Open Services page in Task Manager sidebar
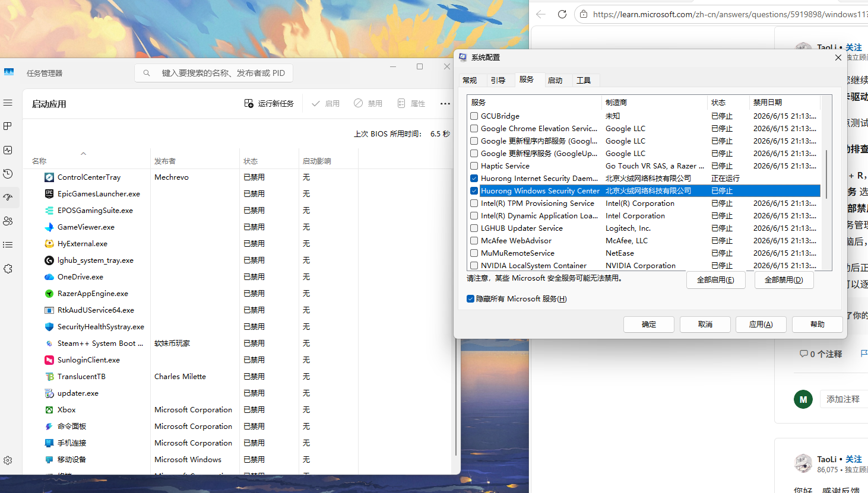The height and width of the screenshot is (493, 868). [x=8, y=269]
